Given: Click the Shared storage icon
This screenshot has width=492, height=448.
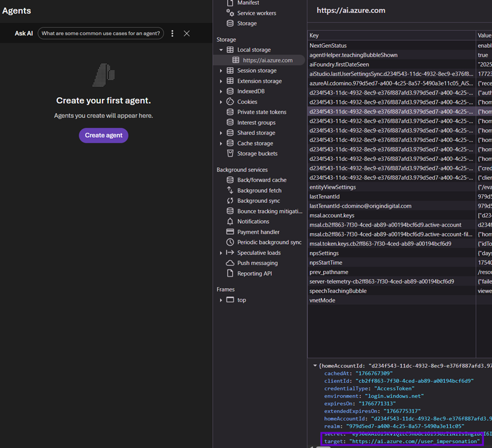Looking at the screenshot, I should tap(230, 133).
